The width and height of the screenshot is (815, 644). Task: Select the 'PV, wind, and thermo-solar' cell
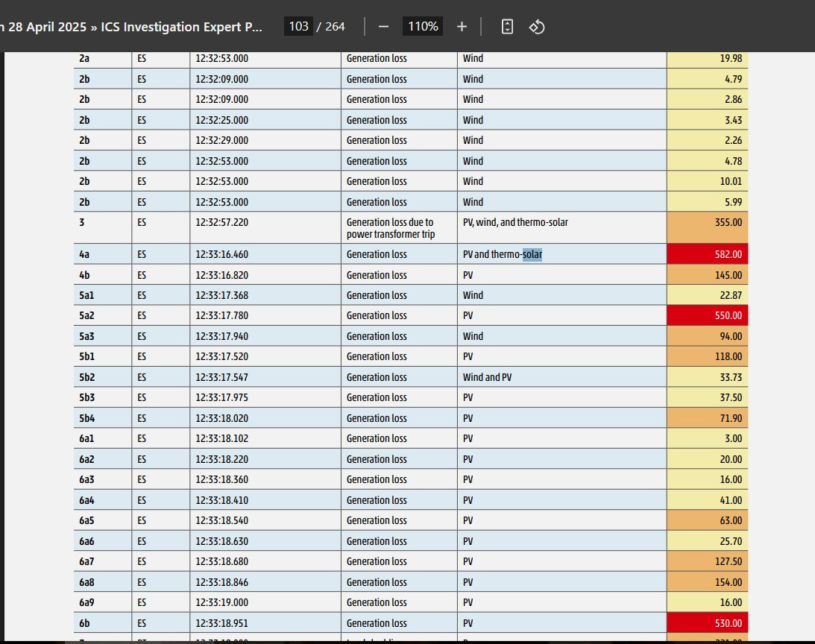[x=562, y=227]
